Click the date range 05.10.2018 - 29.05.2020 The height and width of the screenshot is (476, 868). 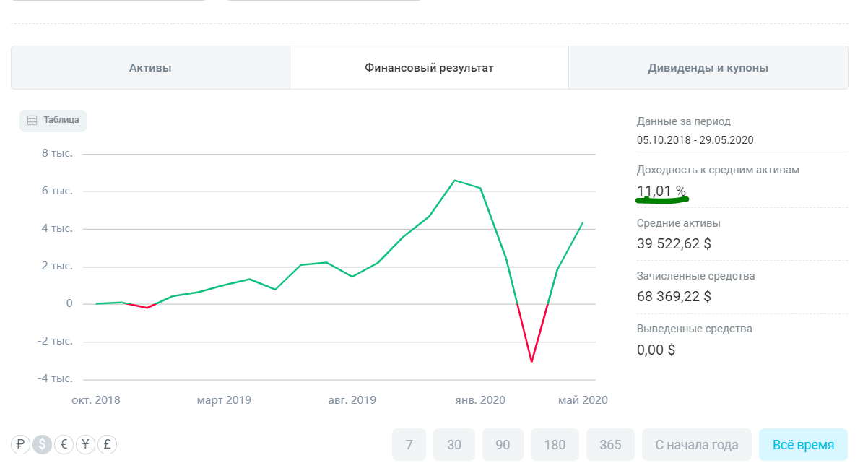pyautogui.click(x=695, y=140)
